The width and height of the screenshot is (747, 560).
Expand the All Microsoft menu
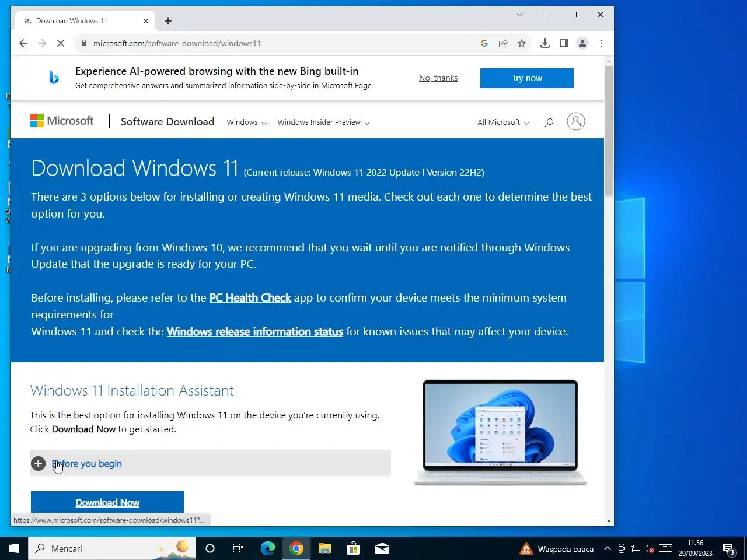[503, 123]
